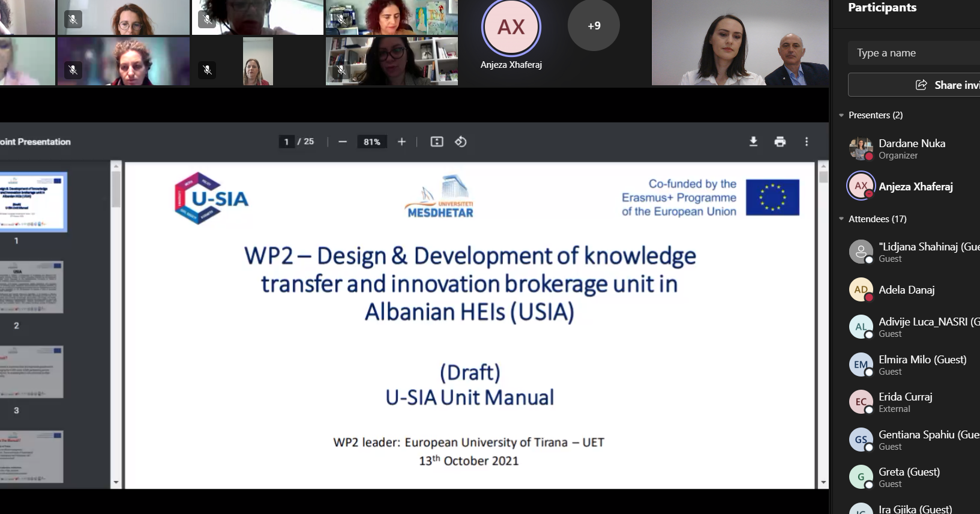This screenshot has height=514, width=980.
Task: Click the rotate page icon
Action: (461, 142)
